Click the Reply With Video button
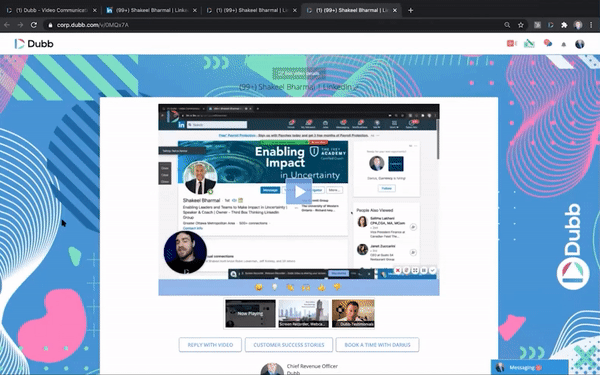The width and height of the screenshot is (600, 375). tap(210, 345)
